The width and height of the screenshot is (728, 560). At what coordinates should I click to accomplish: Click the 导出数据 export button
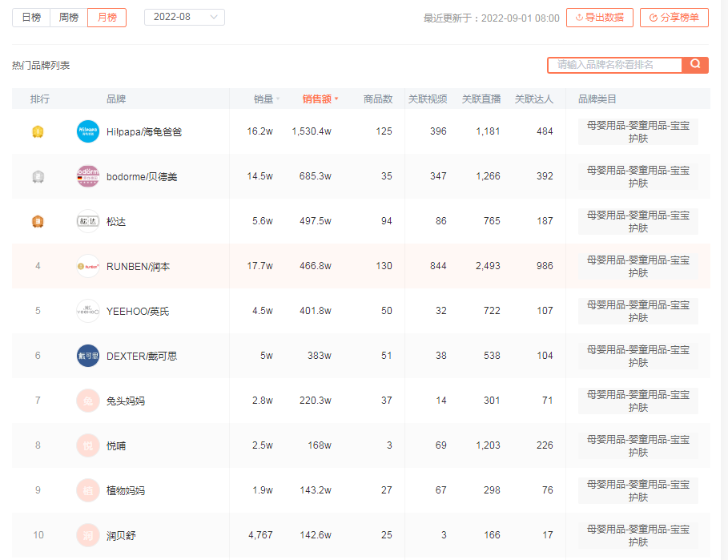[599, 18]
